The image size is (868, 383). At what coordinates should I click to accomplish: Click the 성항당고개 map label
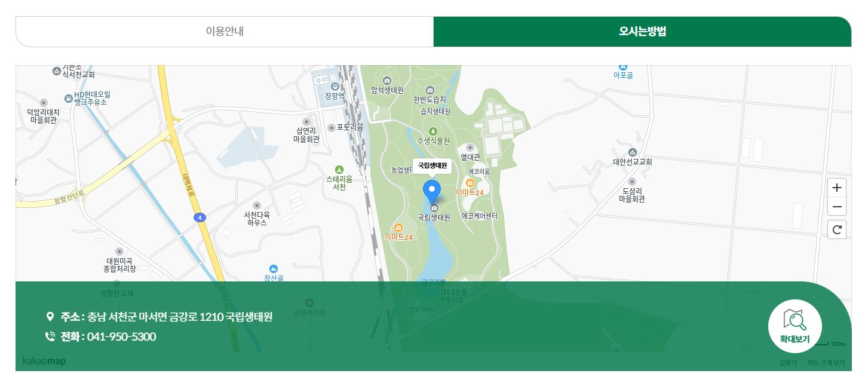pos(117,293)
